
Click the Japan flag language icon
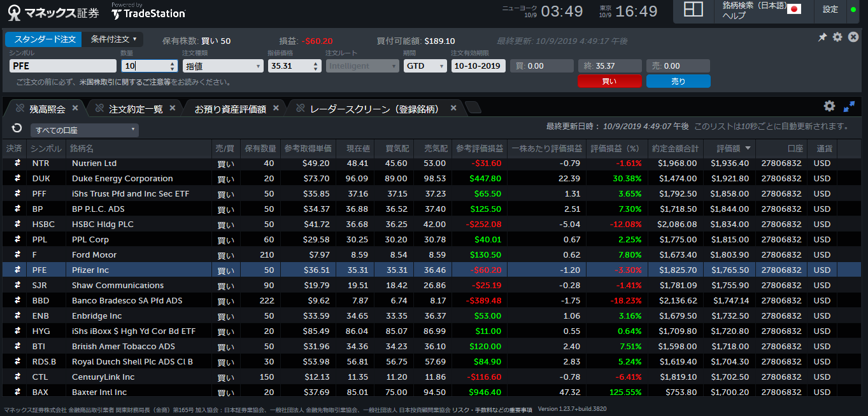[x=793, y=9]
